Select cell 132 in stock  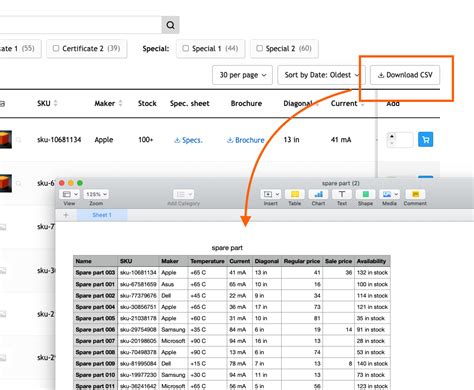click(x=372, y=273)
